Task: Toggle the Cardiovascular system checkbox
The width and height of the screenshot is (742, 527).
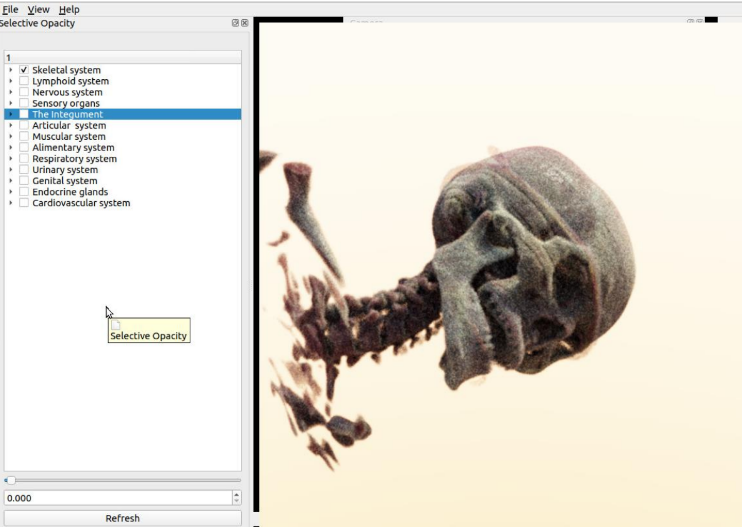Action: [x=24, y=203]
